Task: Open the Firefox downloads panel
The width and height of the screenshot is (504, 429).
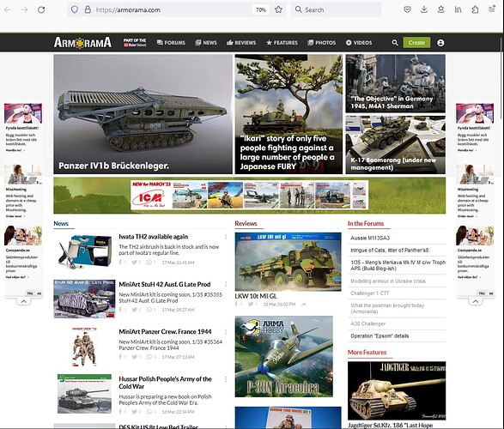Action: tap(424, 9)
